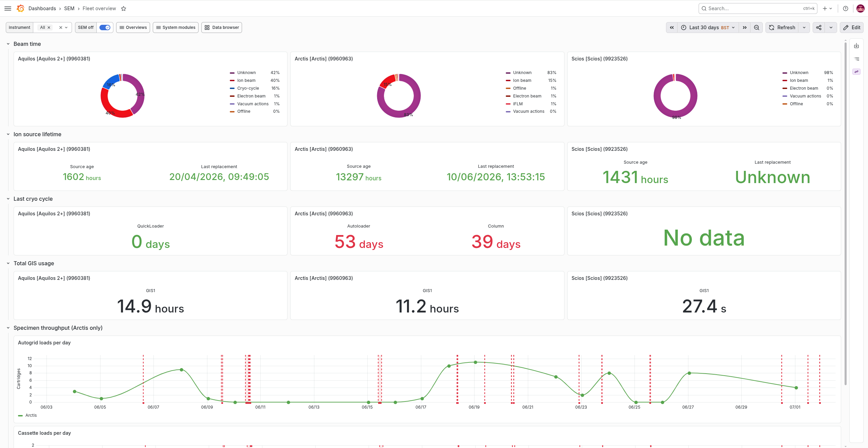
Task: Open Arctis Ion source lifetime panel title
Action: [324, 149]
